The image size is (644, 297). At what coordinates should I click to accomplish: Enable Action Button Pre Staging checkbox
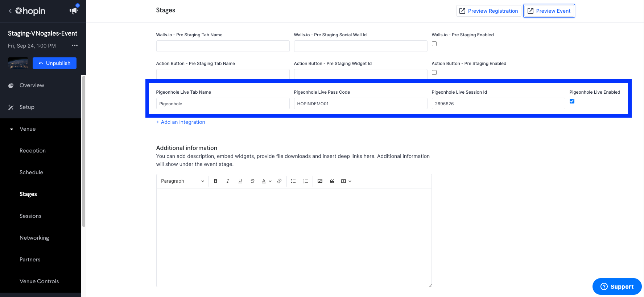click(x=434, y=73)
